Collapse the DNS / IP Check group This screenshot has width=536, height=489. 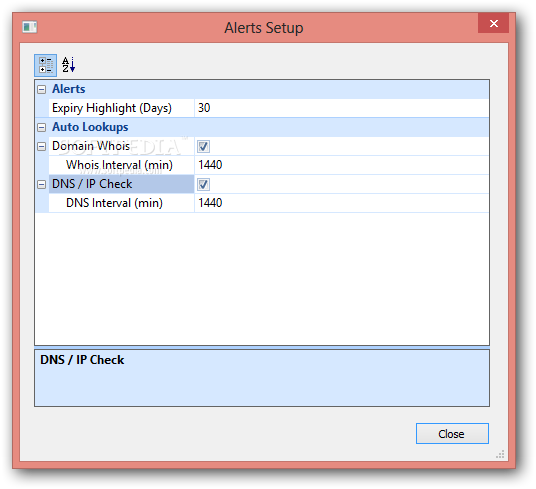click(41, 185)
